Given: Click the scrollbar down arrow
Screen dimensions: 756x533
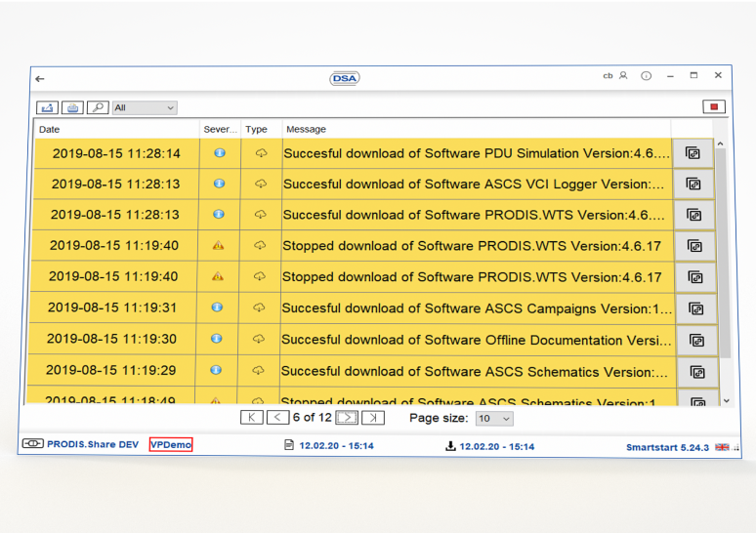Looking at the screenshot, I should (727, 401).
